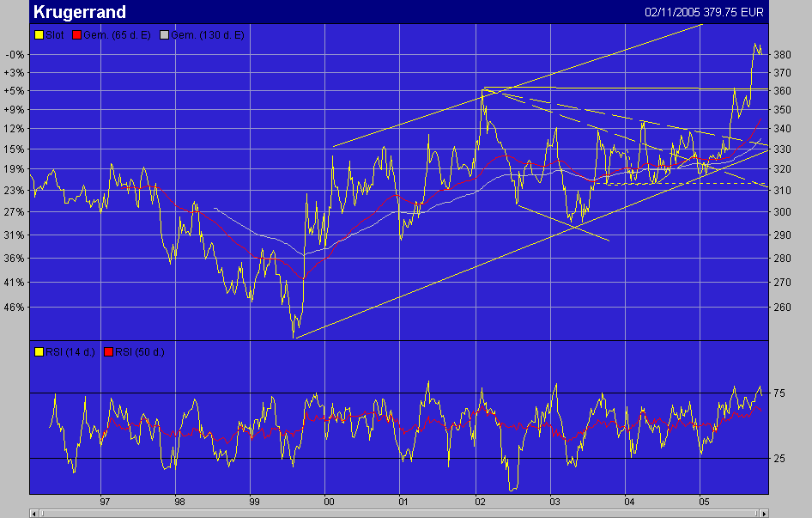The image size is (812, 518).
Task: Click the 260 price axis value
Action: point(783,308)
